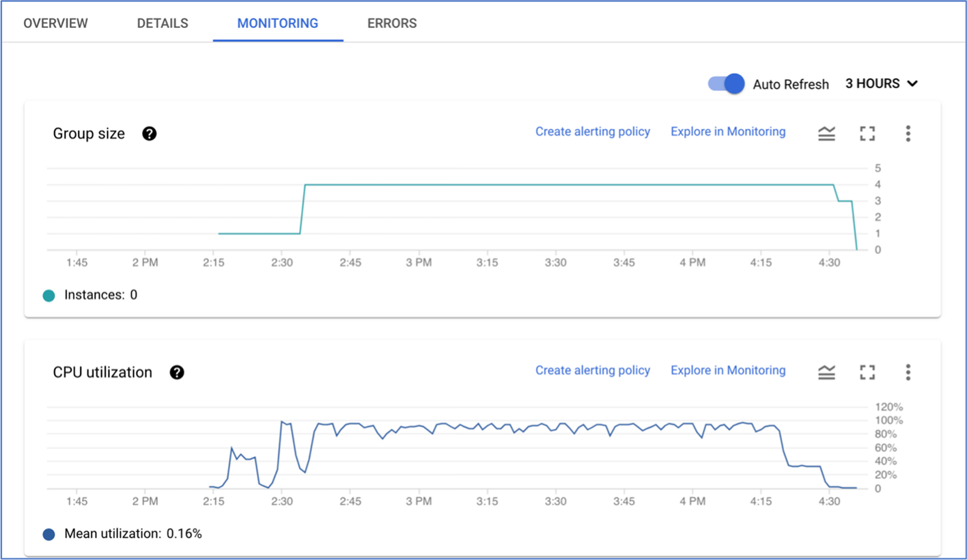
Task: Click the blue Mean utilization legend dot
Action: click(48, 535)
